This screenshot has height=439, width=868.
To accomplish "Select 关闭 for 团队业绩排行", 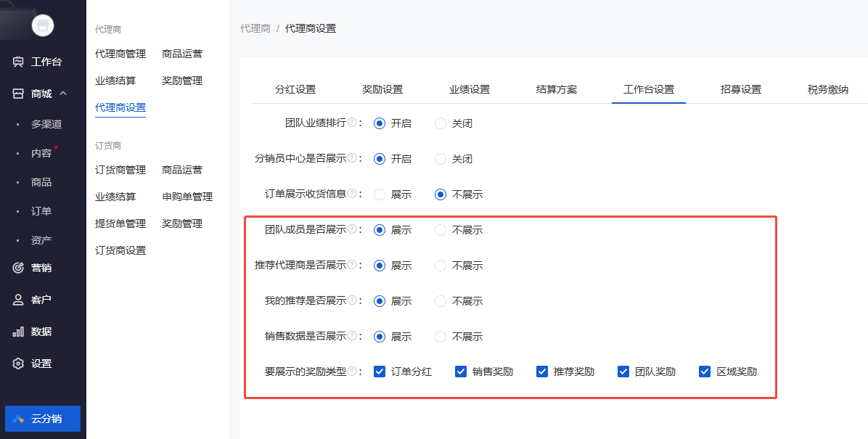I will [441, 123].
